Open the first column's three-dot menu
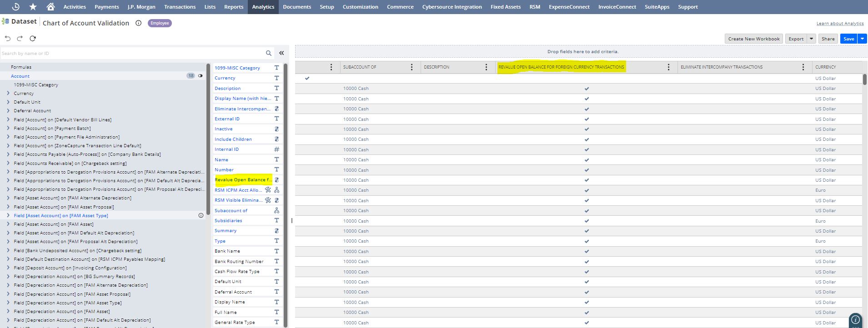868x328 pixels. click(x=331, y=67)
